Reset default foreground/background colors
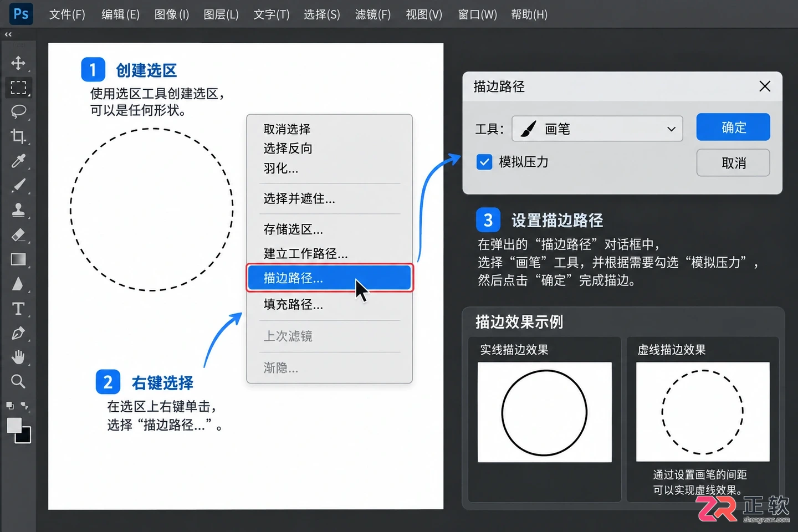The height and width of the screenshot is (532, 798). coord(10,406)
